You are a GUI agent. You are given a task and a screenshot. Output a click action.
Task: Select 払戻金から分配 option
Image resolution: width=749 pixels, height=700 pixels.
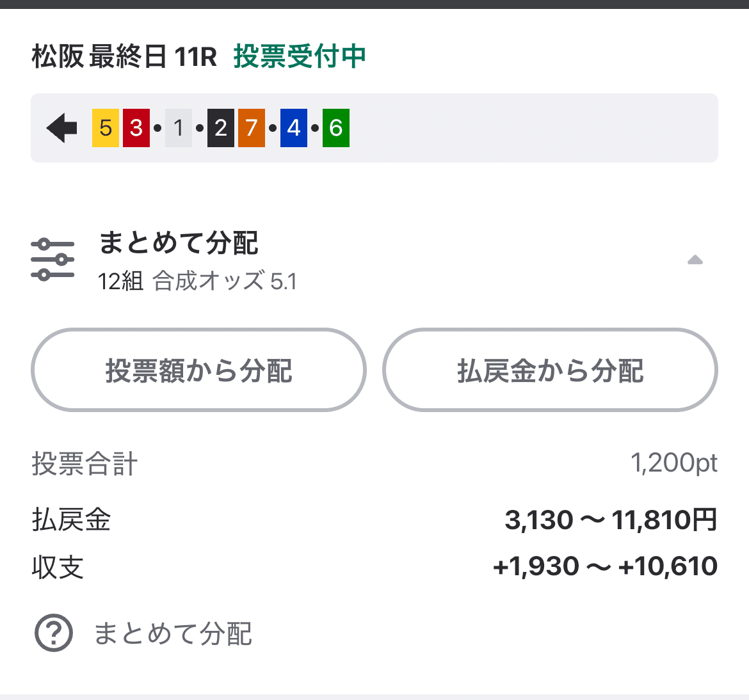click(x=549, y=371)
